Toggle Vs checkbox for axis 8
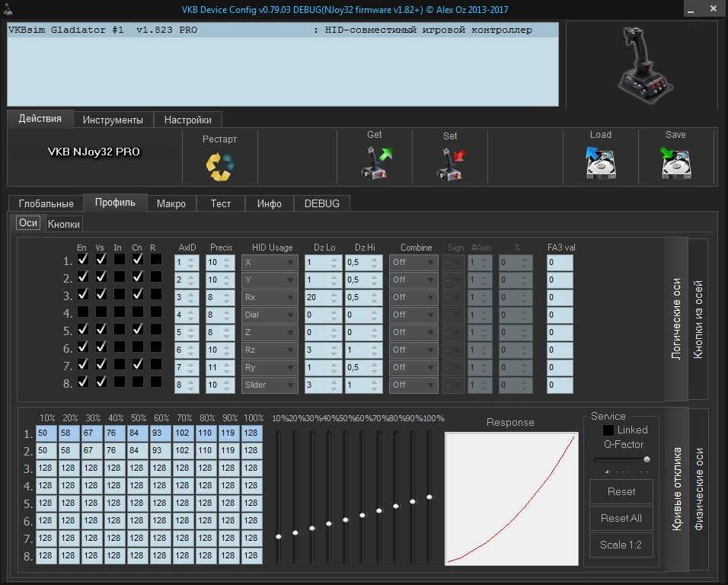Screen dimensions: 728x585 click(101, 382)
